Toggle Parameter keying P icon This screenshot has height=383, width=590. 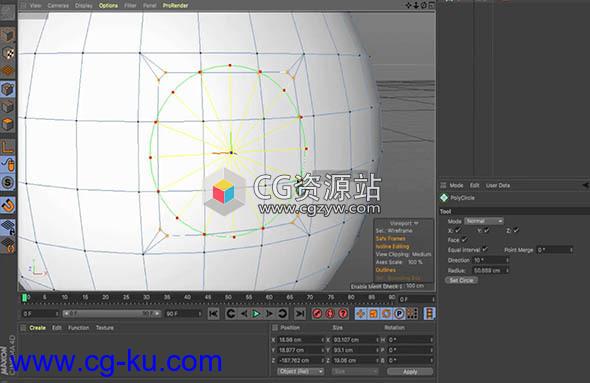[399, 313]
